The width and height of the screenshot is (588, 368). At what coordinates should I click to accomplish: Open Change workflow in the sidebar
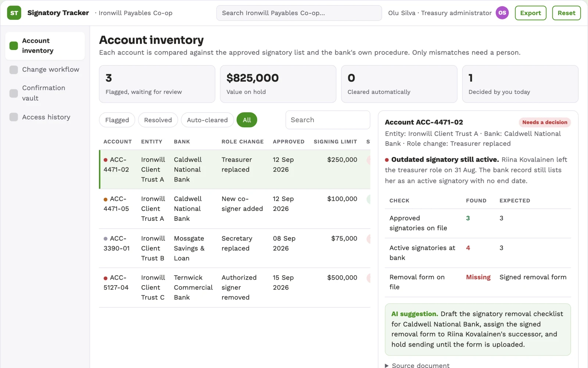pos(45,70)
